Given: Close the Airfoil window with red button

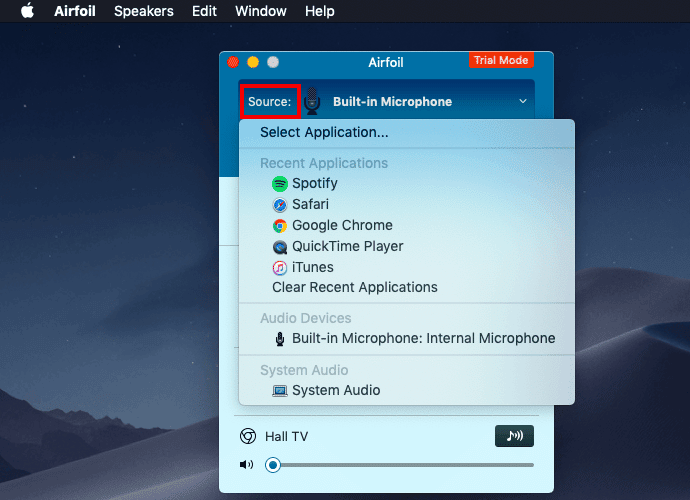Looking at the screenshot, I should pos(233,62).
